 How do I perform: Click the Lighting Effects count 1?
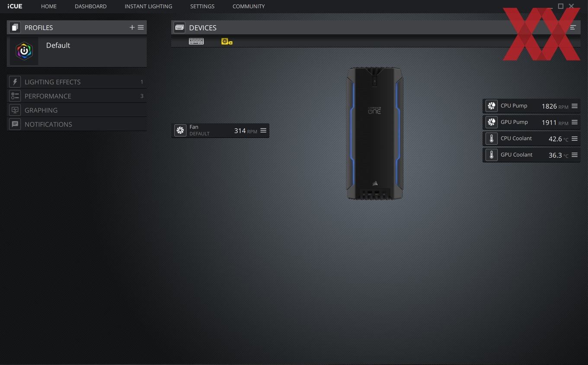coord(142,82)
